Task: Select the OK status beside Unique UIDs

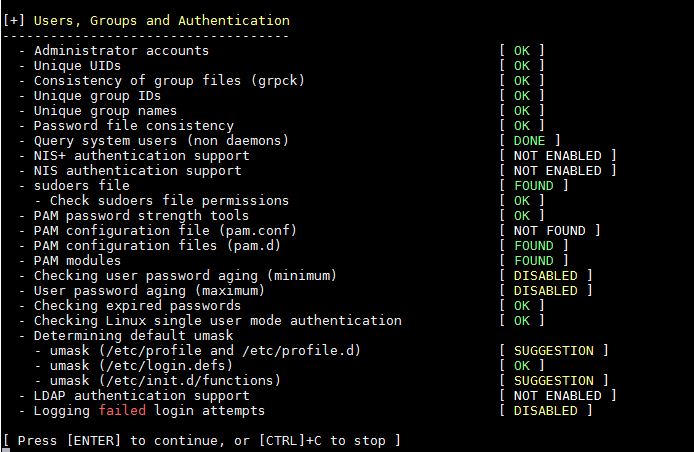Action: click(x=522, y=65)
